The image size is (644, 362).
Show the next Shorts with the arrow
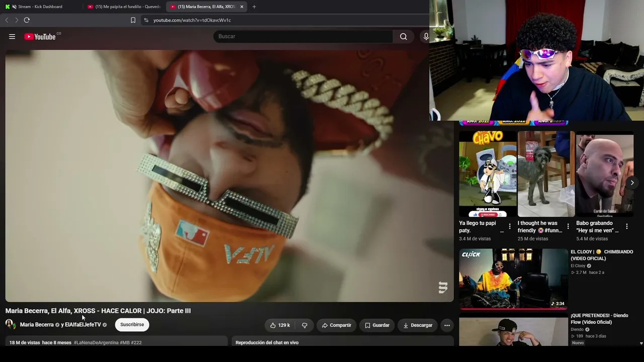click(x=632, y=183)
